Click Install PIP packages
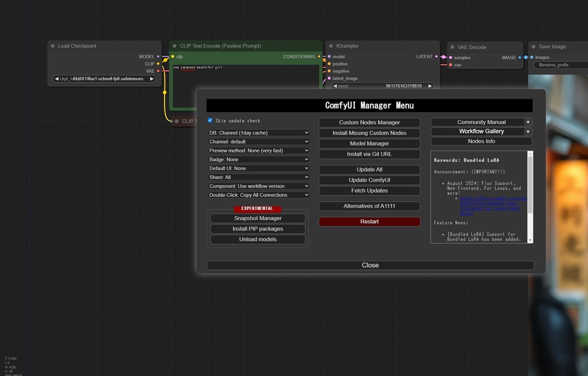 pyautogui.click(x=258, y=229)
